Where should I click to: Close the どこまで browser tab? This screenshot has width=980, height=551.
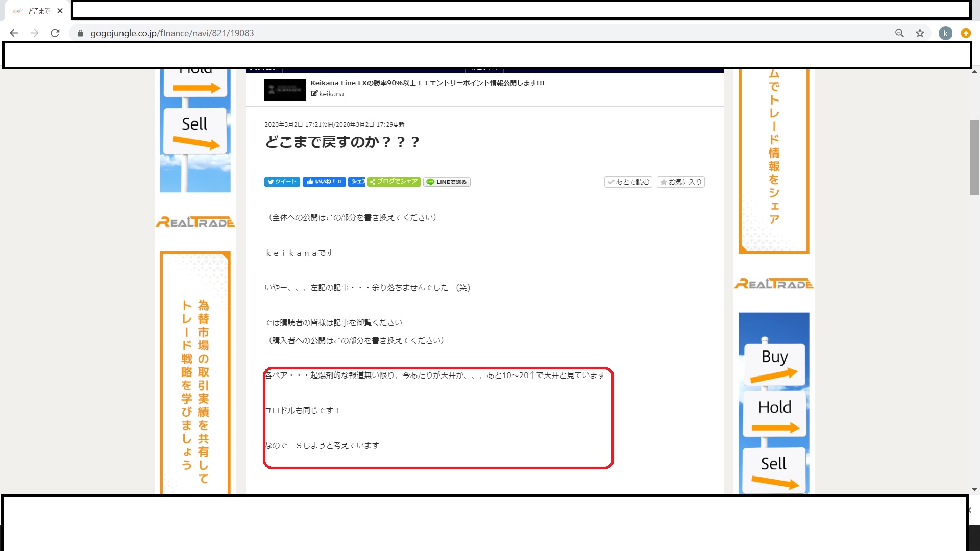click(x=60, y=11)
